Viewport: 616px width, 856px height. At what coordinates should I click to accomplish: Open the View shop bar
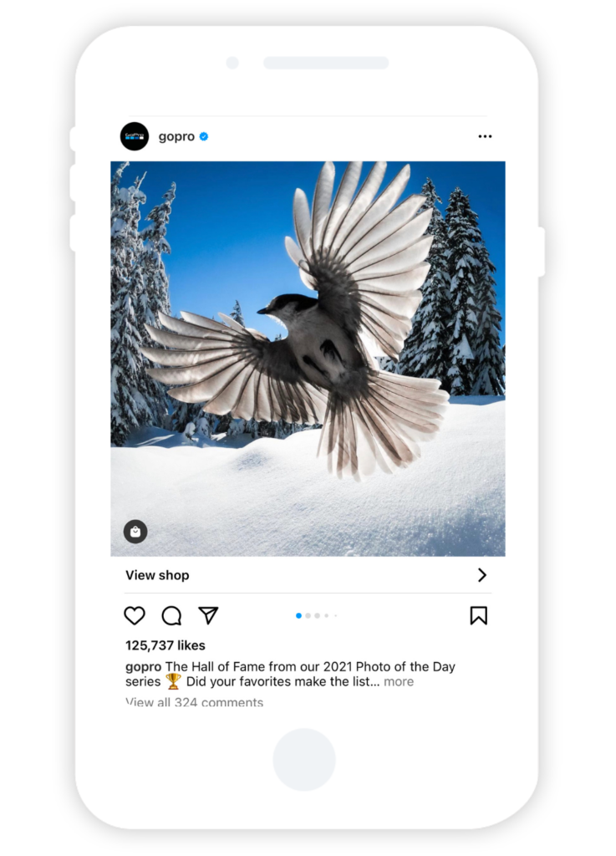click(x=308, y=575)
